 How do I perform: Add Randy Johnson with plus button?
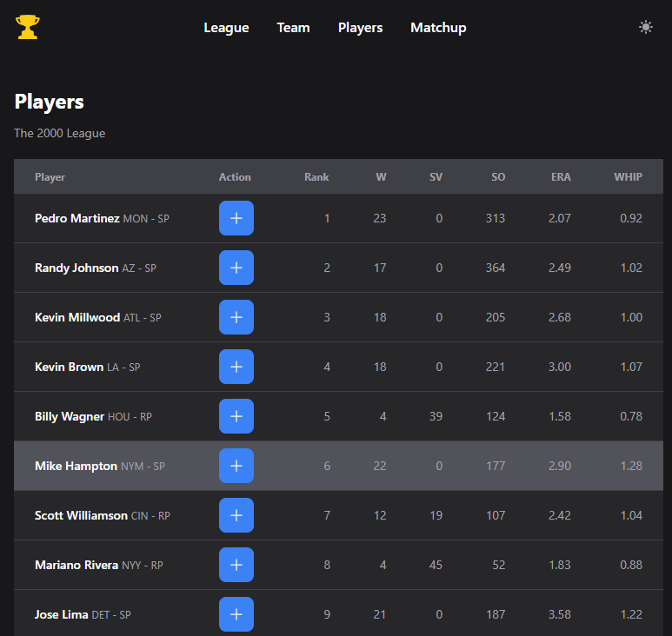pyautogui.click(x=236, y=268)
